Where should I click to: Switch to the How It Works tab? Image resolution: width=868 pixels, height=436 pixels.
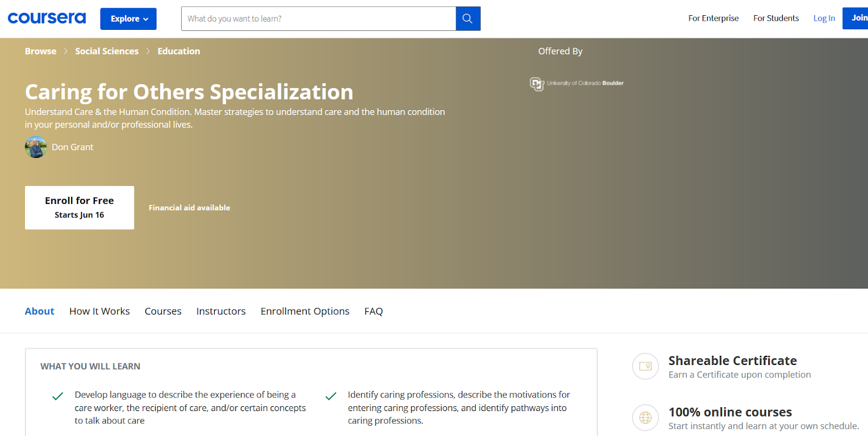coord(100,311)
